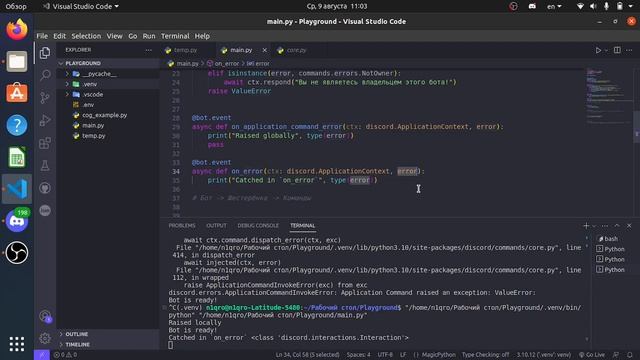Image resolution: width=640 pixels, height=360 pixels.
Task: Show errors and warnings count in status bar
Action: click(x=65, y=355)
